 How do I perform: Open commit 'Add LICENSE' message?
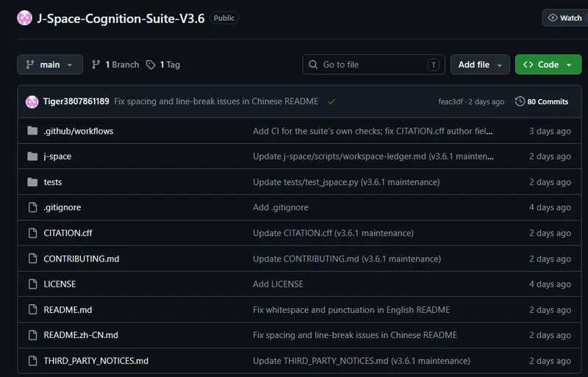[278, 284]
